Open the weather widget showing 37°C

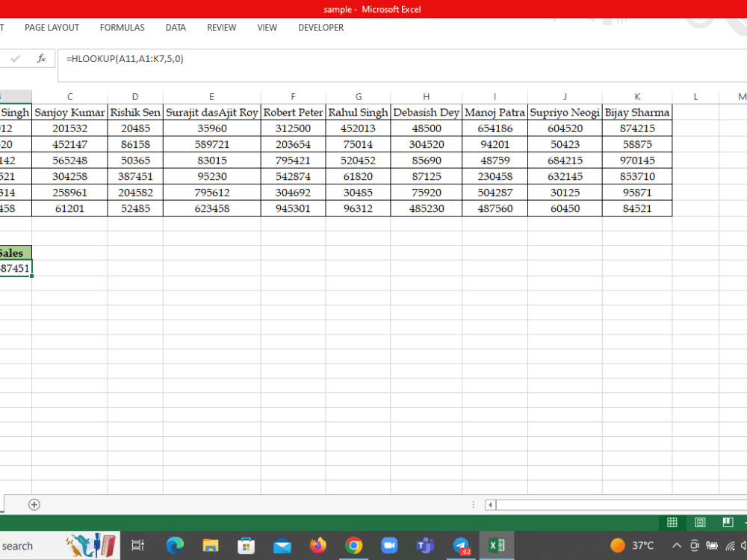pyautogui.click(x=632, y=545)
